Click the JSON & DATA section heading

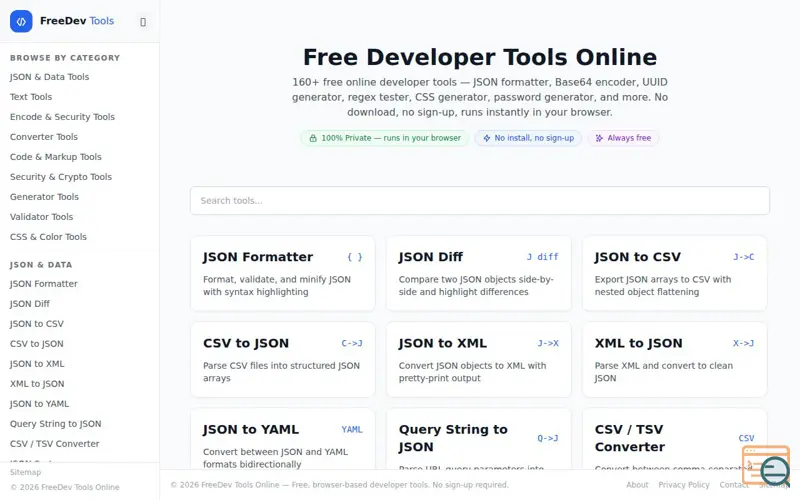click(x=41, y=265)
